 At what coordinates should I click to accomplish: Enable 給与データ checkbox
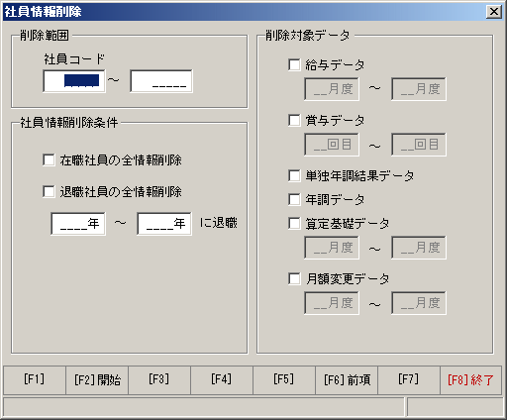[294, 64]
